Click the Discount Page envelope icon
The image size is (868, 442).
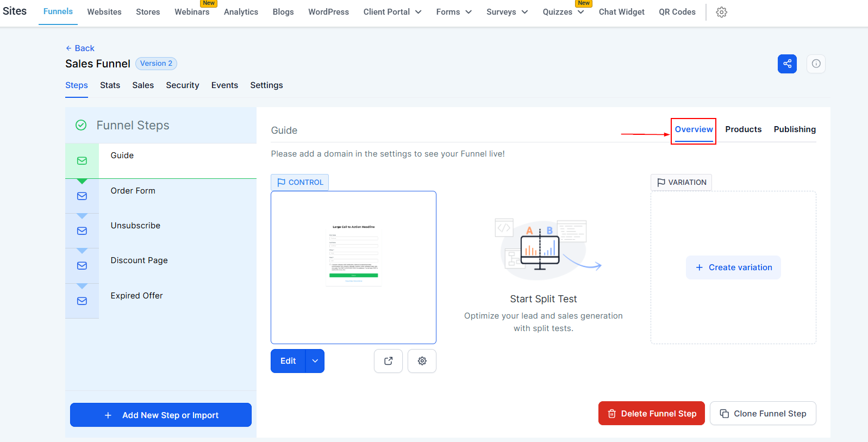82,266
